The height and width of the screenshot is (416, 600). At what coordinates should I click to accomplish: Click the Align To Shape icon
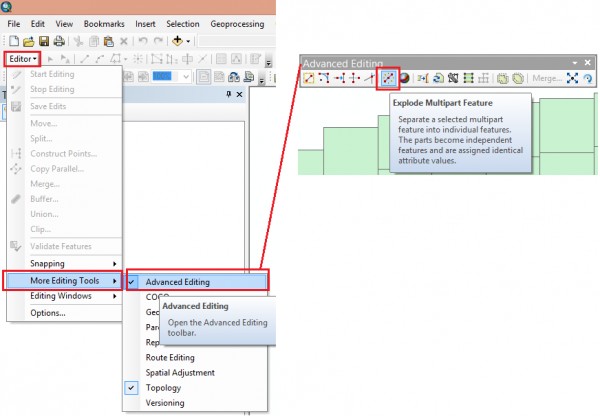pyautogui.click(x=423, y=78)
